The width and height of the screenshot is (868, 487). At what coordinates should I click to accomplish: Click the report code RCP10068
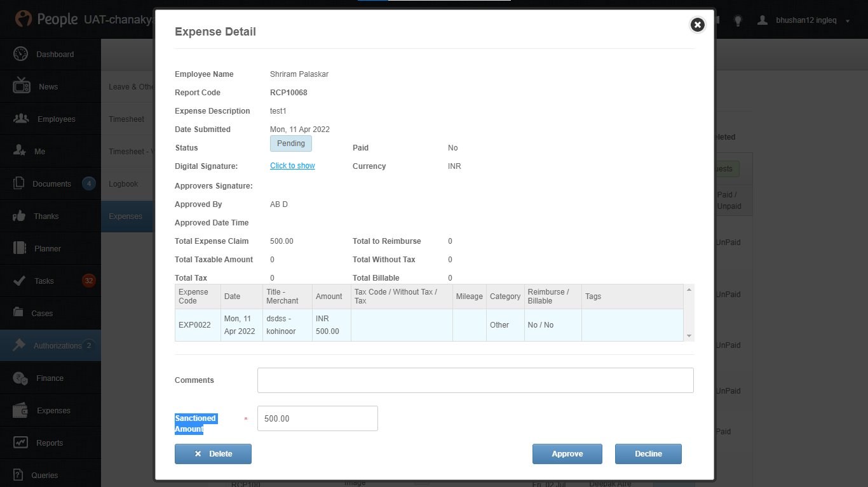coord(288,93)
